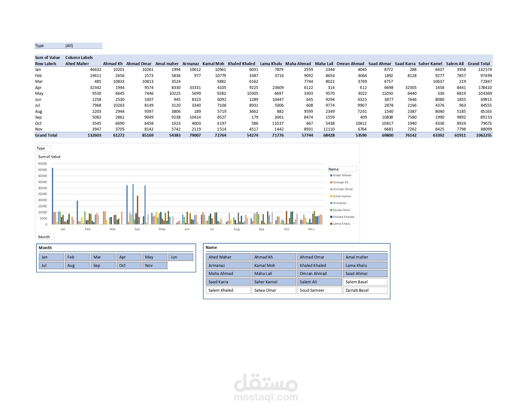Pick Salwa Omar in the Name slicer
532x411 pixels.
[x=274, y=290]
